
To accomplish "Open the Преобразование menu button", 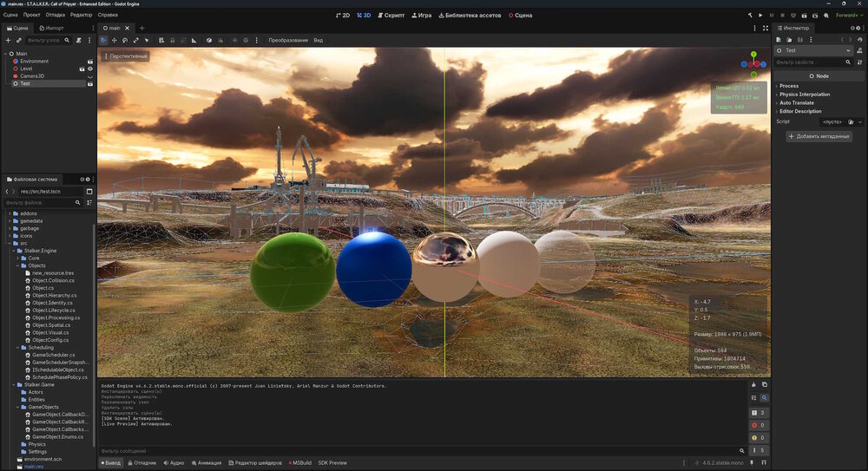I will point(288,41).
